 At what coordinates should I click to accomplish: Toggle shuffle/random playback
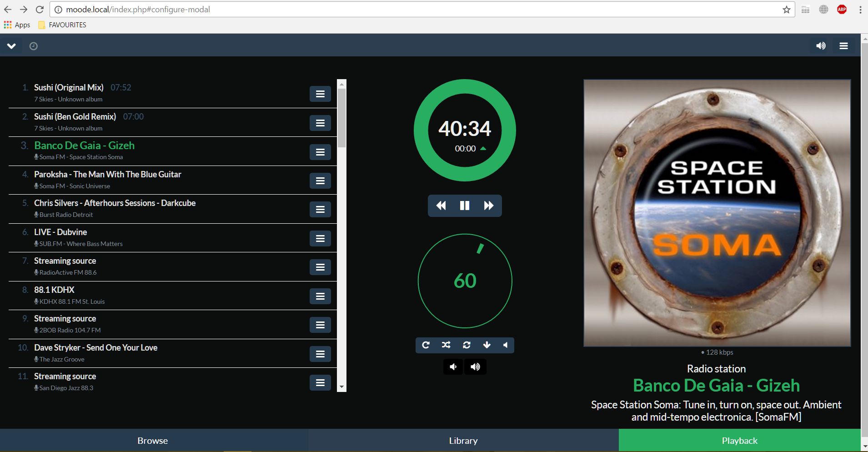point(446,345)
